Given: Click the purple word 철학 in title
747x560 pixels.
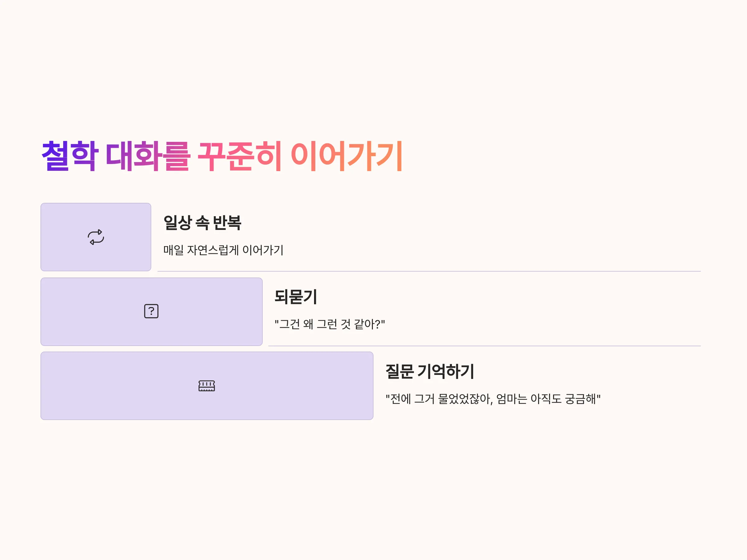Looking at the screenshot, I should 70,156.
